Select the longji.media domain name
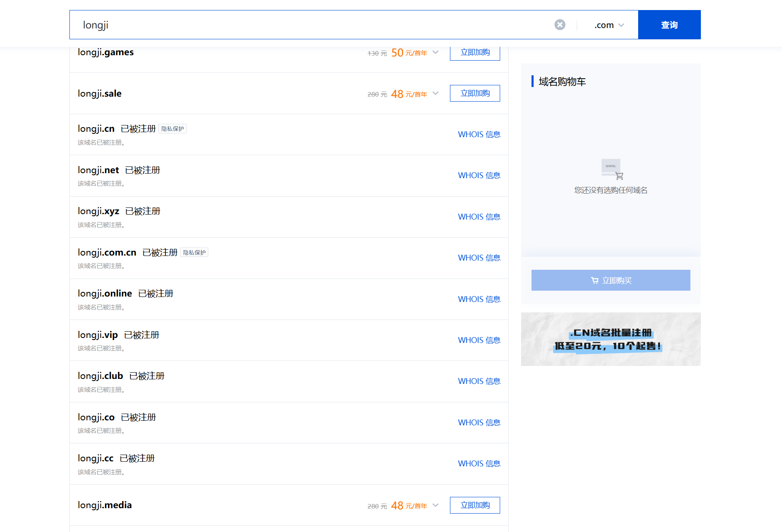Image resolution: width=782 pixels, height=532 pixels. pyautogui.click(x=105, y=505)
